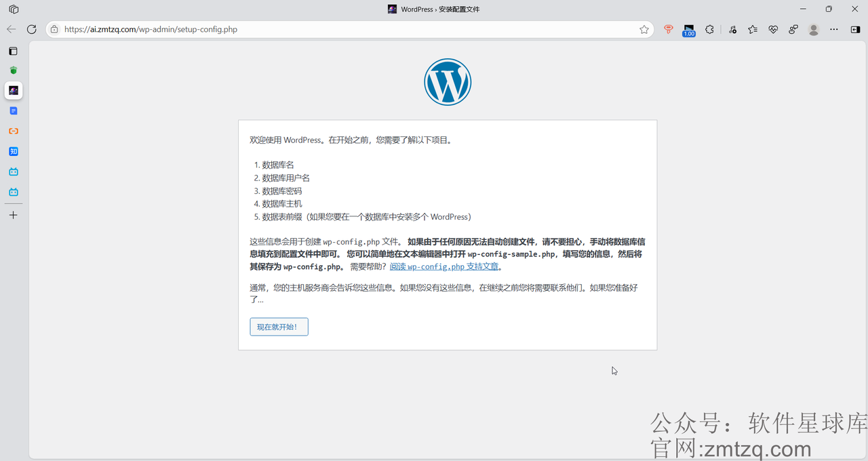868x461 pixels.
Task: Open the tab actions menu icon
Action: (x=13, y=51)
